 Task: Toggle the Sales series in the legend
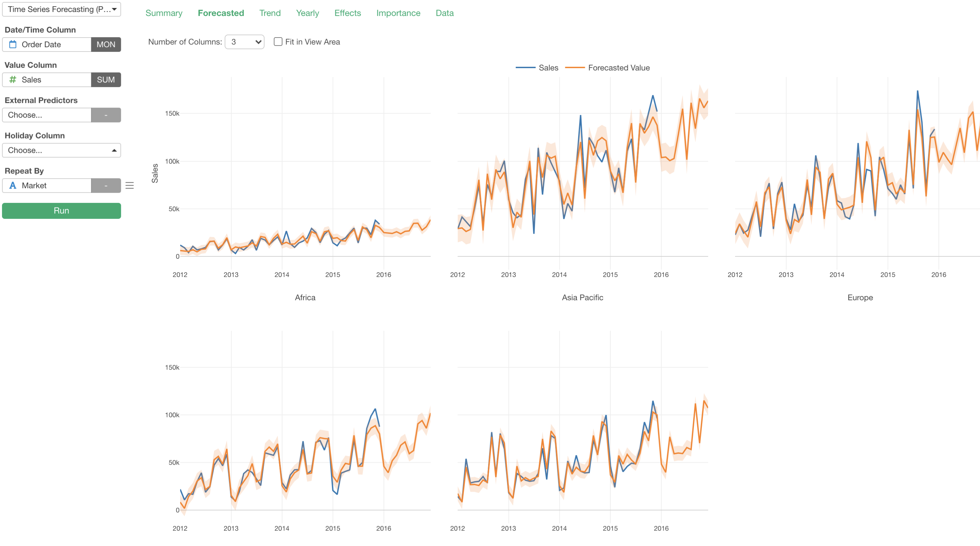click(548, 68)
